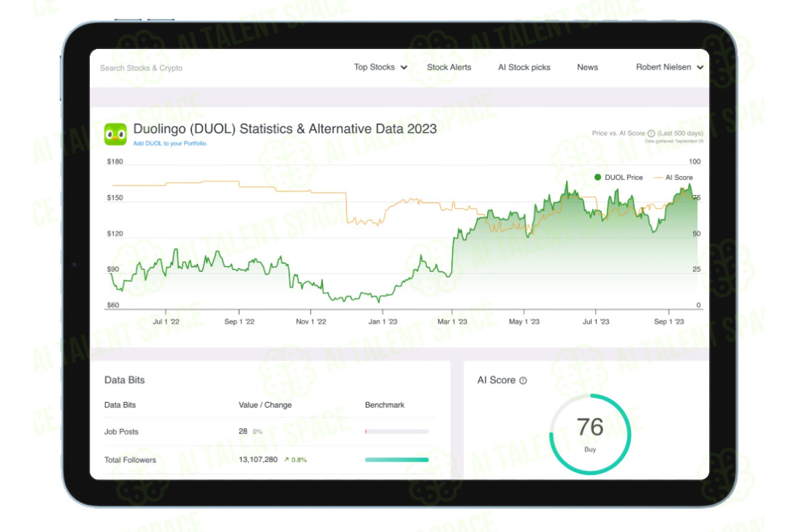Click the 76 Buy score gauge
Image resolution: width=798 pixels, height=532 pixels.
point(590,435)
